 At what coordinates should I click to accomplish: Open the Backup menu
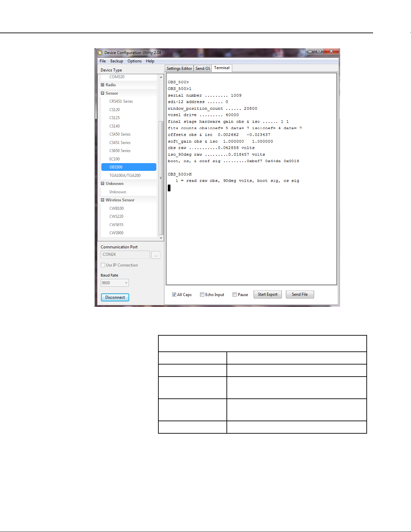[117, 61]
